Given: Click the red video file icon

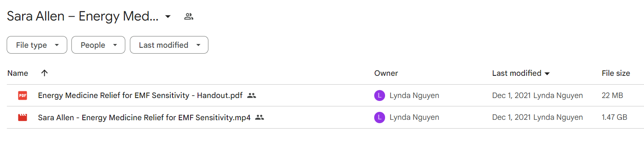Looking at the screenshot, I should pos(23,117).
